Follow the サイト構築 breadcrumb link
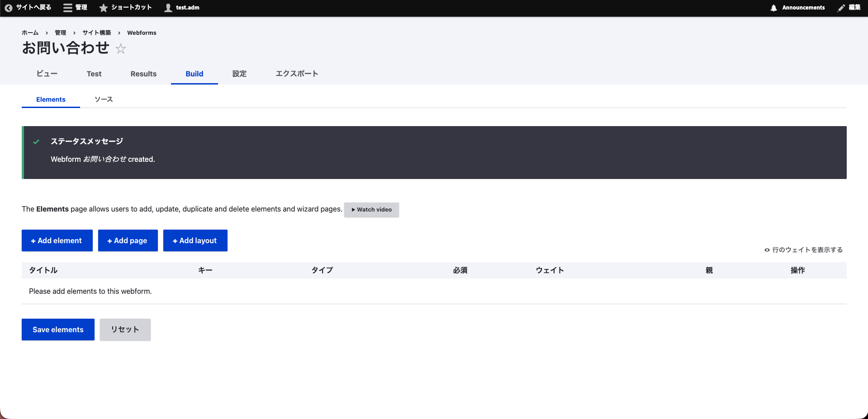 coord(96,33)
